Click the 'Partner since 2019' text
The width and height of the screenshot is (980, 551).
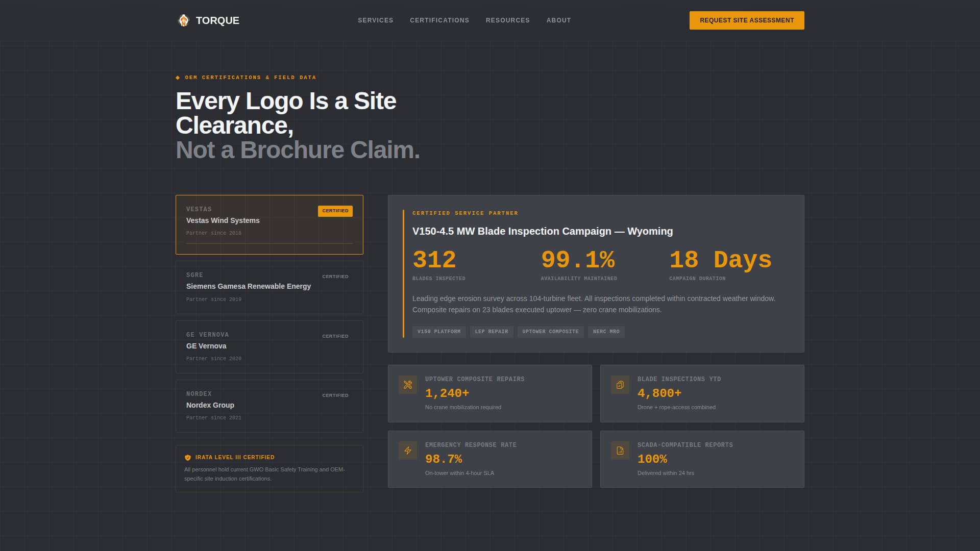pyautogui.click(x=214, y=299)
